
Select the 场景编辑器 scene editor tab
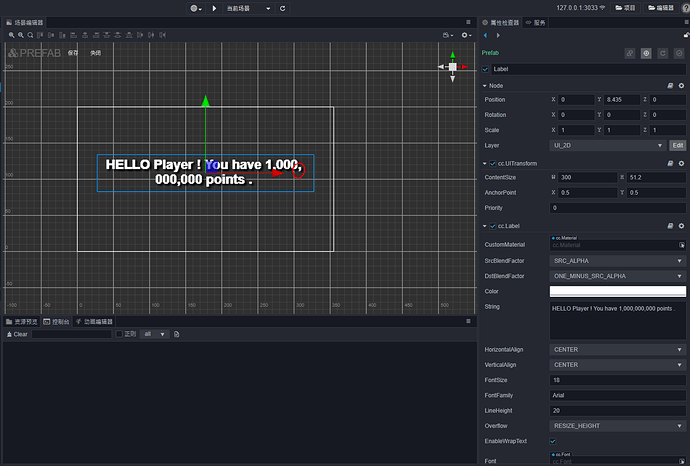coord(25,22)
